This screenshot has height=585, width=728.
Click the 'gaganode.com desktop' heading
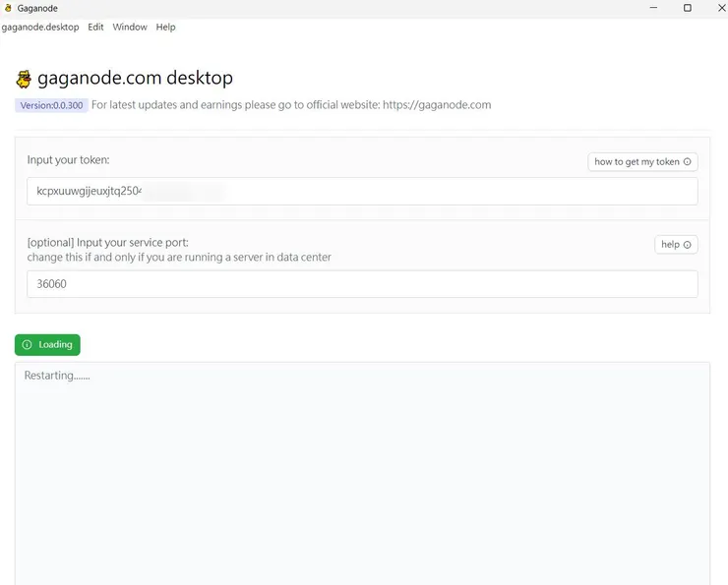pos(135,78)
